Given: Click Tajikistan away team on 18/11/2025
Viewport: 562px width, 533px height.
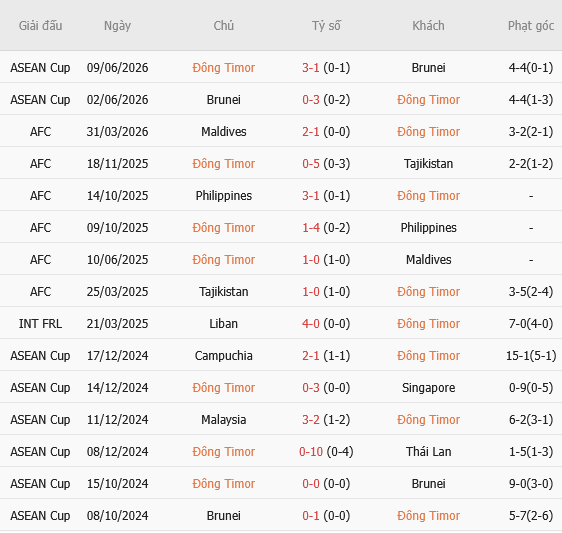Looking at the screenshot, I should pyautogui.click(x=428, y=164).
